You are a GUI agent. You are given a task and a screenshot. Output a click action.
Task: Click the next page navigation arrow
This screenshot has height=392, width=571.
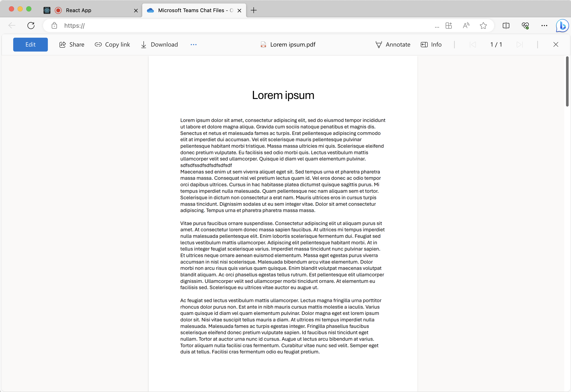click(519, 44)
